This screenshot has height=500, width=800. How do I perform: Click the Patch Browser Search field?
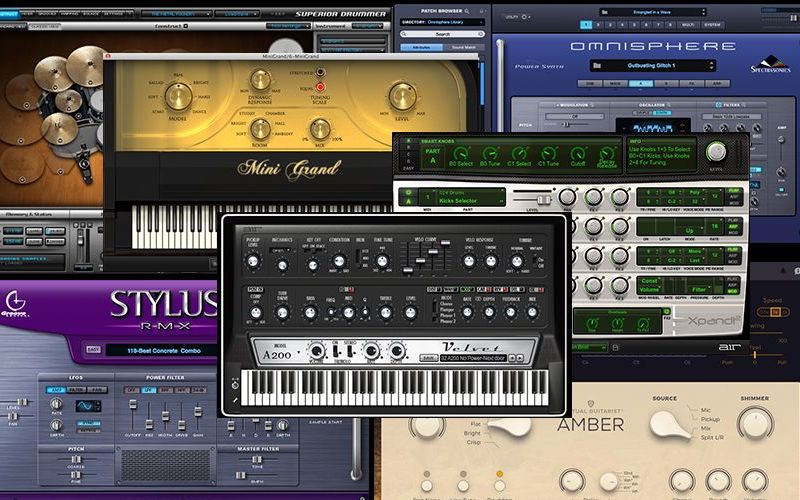[440, 33]
